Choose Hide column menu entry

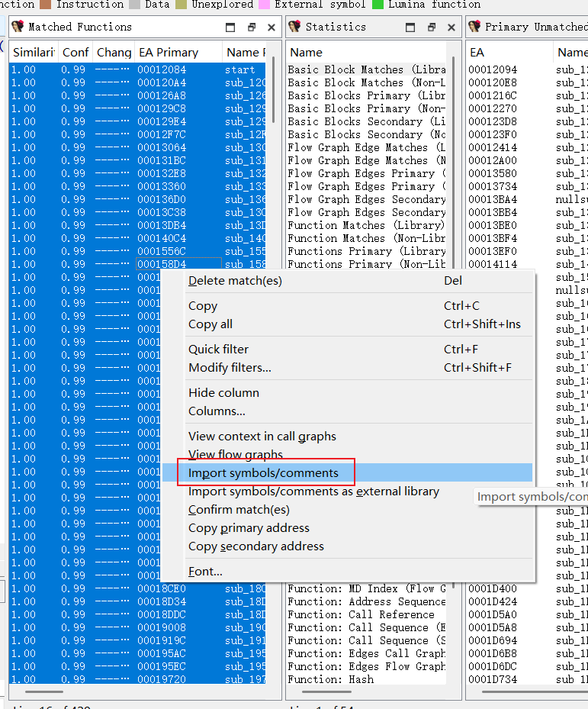tap(347, 393)
